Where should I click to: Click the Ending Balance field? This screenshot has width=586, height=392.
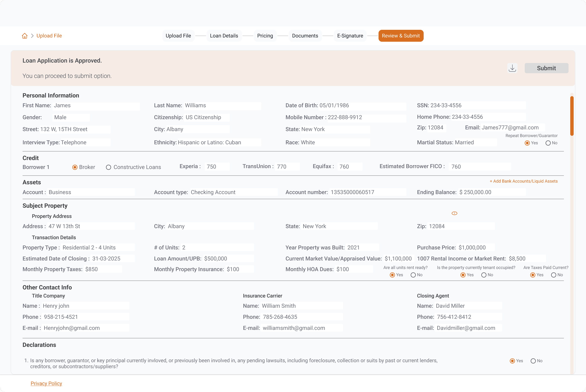pos(492,192)
